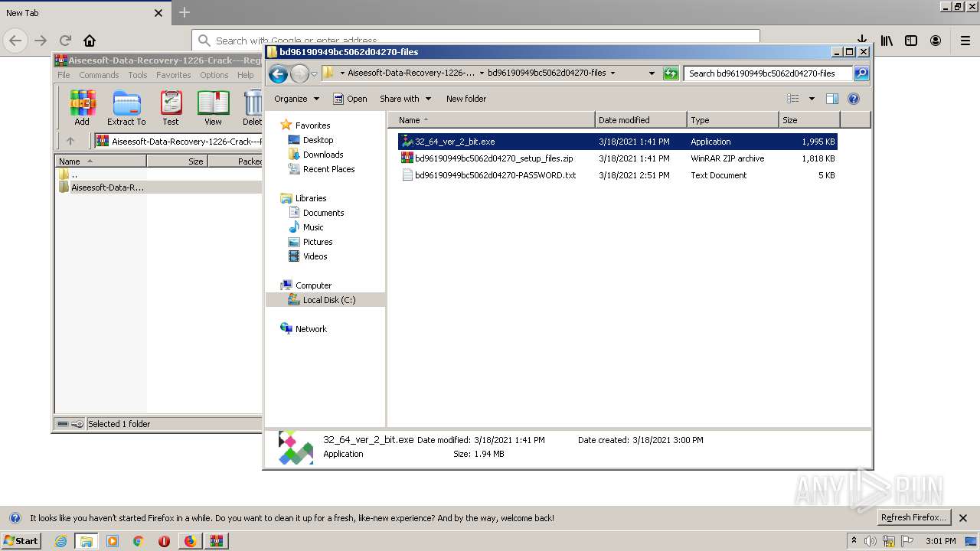
Task: Switch to Firefox in the taskbar
Action: tap(190, 541)
